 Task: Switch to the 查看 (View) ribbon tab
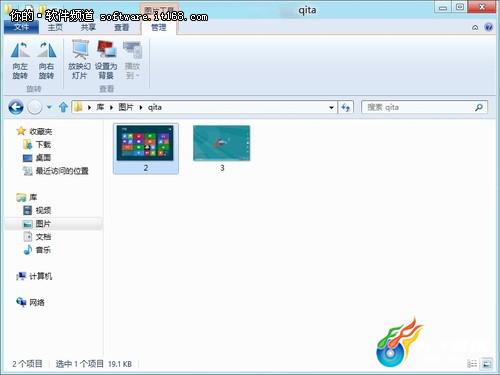[x=122, y=27]
